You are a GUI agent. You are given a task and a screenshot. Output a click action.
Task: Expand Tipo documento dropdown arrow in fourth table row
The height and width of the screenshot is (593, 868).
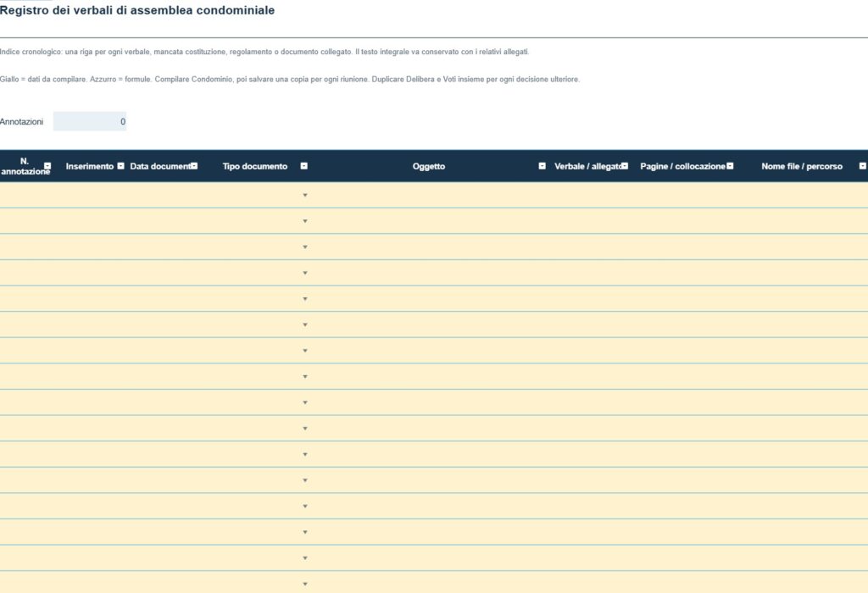coord(305,274)
